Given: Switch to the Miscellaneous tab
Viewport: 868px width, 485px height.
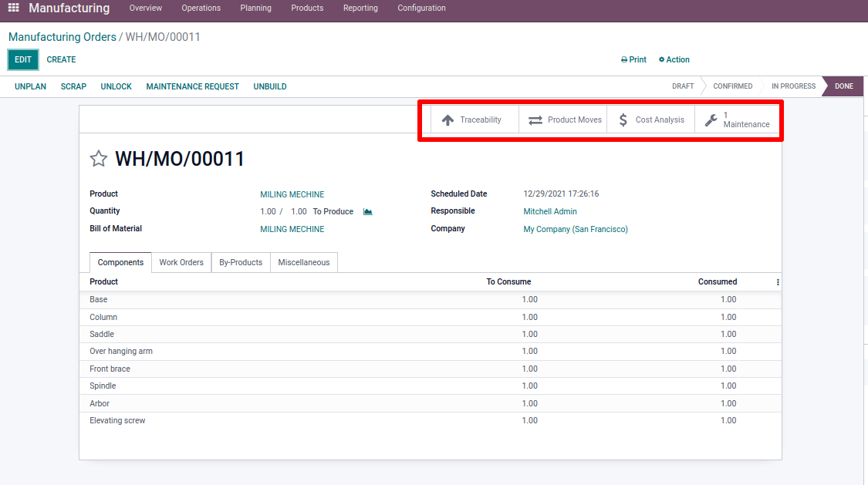Looking at the screenshot, I should (304, 262).
